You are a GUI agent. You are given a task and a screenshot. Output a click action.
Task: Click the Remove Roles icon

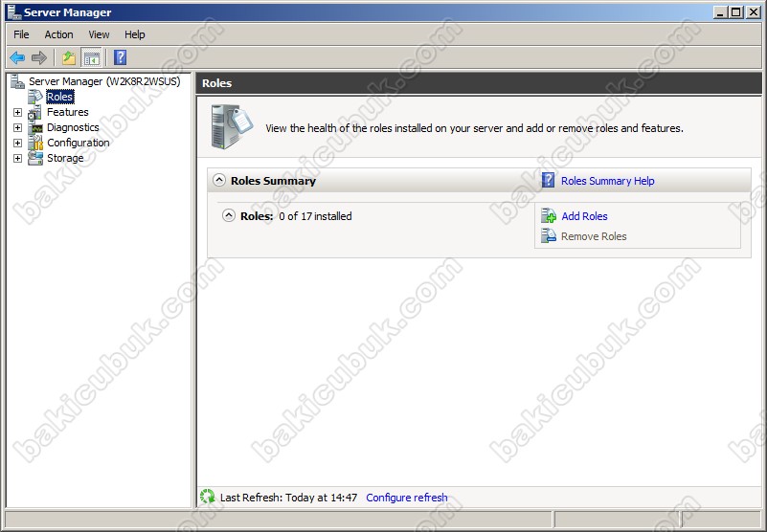[549, 235]
